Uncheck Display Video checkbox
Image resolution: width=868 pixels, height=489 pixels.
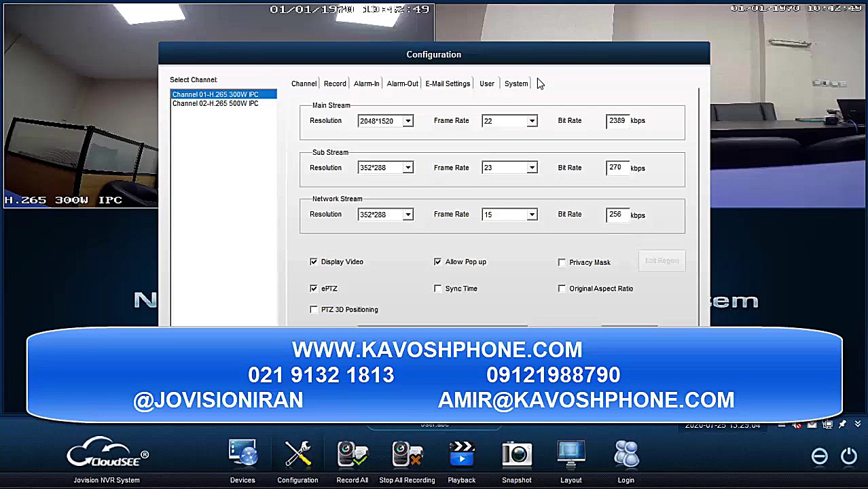(x=314, y=261)
